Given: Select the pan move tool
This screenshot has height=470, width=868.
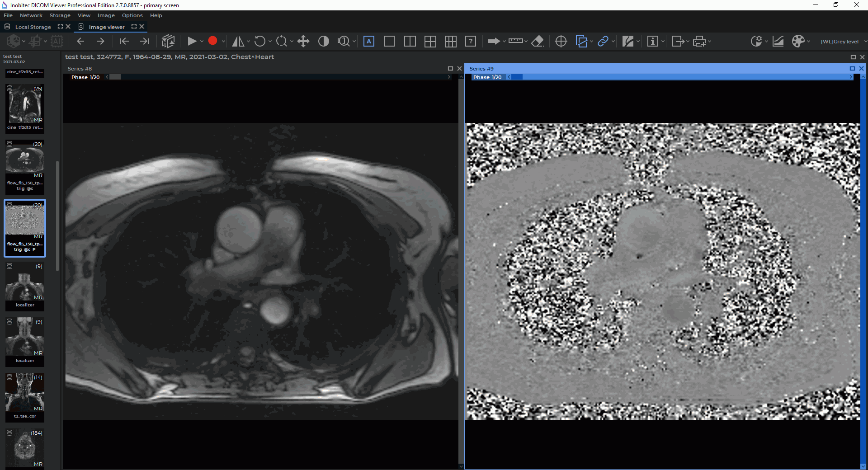Looking at the screenshot, I should [303, 41].
